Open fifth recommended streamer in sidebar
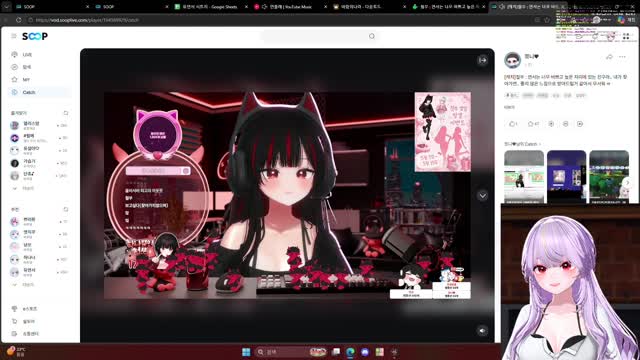 [x=40, y=272]
